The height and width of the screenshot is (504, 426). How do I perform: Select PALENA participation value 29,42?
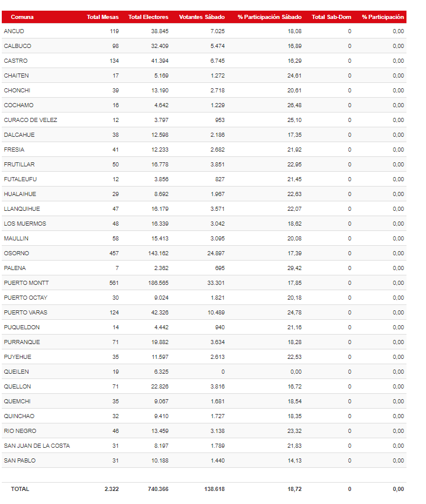[295, 268]
